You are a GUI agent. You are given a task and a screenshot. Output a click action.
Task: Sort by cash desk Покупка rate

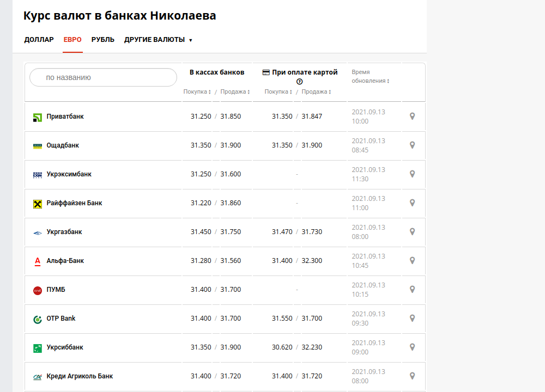[197, 91]
